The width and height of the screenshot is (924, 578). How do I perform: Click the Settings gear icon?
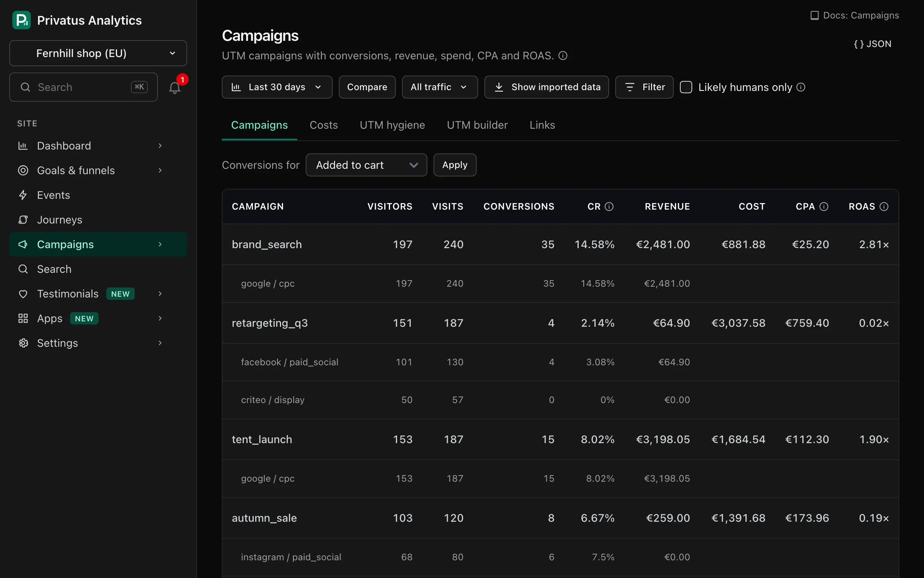click(23, 343)
